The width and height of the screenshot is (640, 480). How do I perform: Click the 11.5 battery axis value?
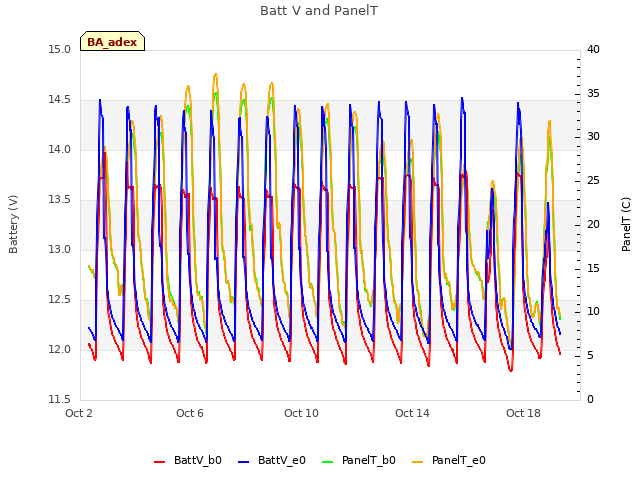click(x=60, y=400)
